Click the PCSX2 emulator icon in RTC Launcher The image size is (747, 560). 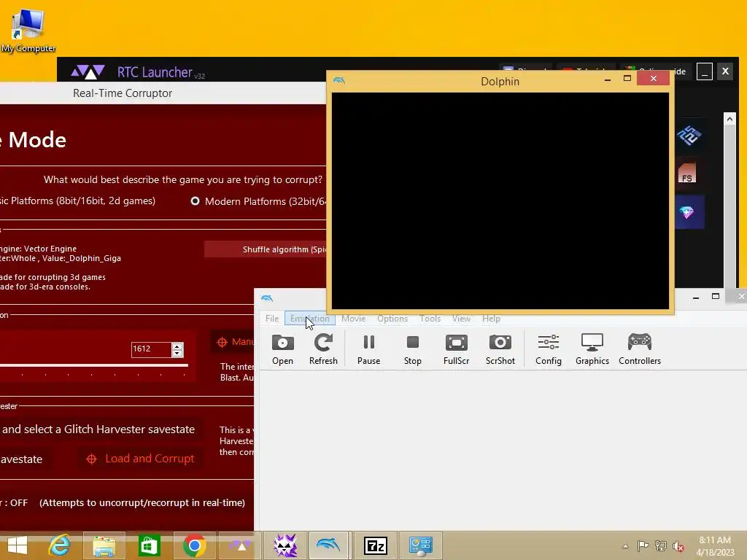pos(689,136)
